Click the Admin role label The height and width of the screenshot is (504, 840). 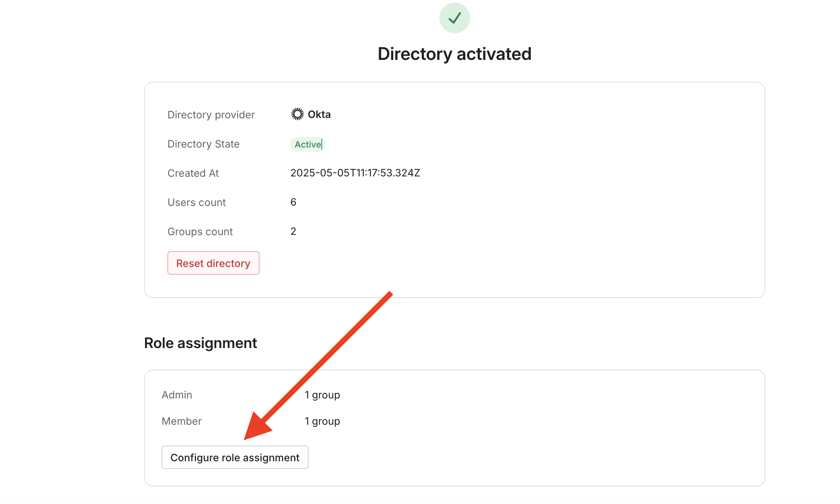coord(177,395)
